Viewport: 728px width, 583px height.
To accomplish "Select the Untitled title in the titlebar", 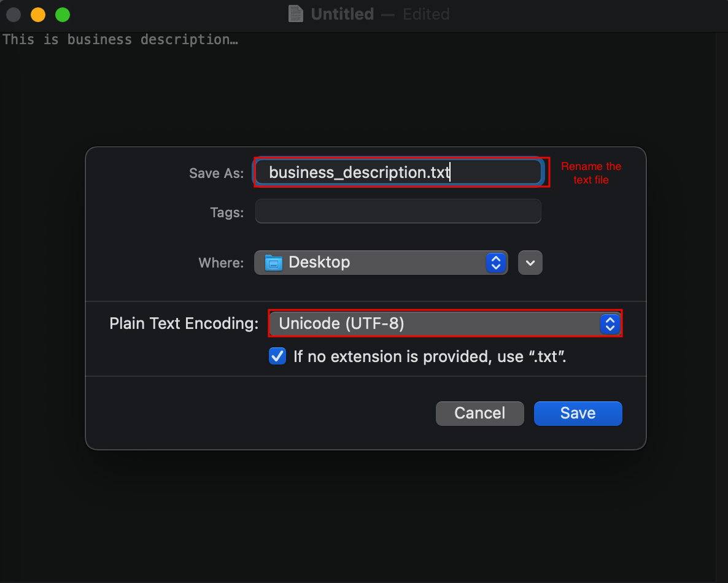I will [x=342, y=14].
